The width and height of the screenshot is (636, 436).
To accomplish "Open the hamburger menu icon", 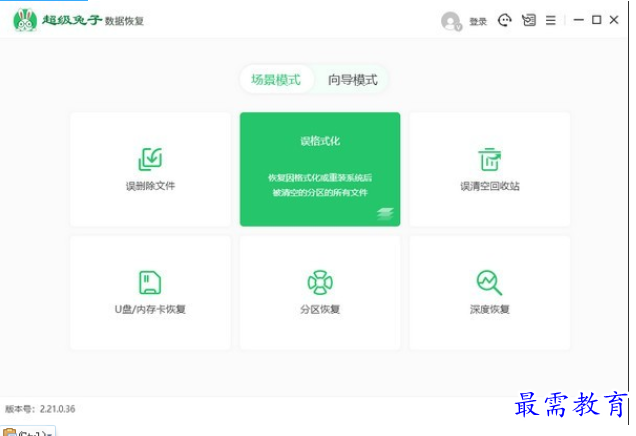I will click(550, 20).
